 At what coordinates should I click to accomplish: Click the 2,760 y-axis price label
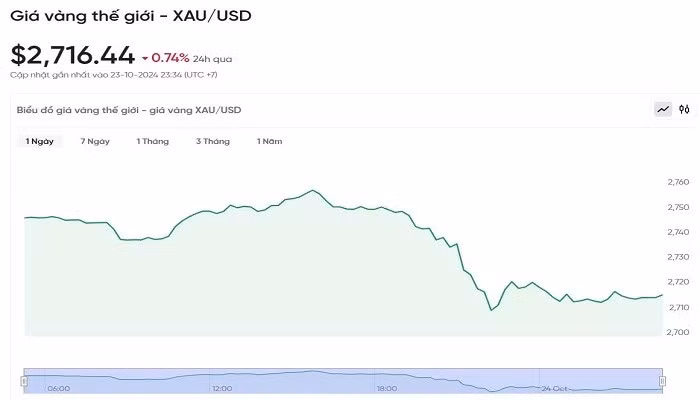pyautogui.click(x=677, y=183)
